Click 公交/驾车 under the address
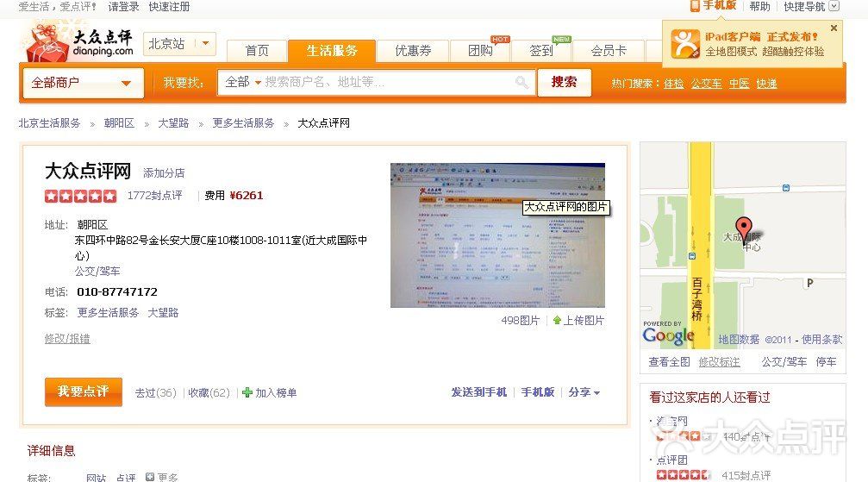Screen dimensions: 868x482 tap(97, 272)
